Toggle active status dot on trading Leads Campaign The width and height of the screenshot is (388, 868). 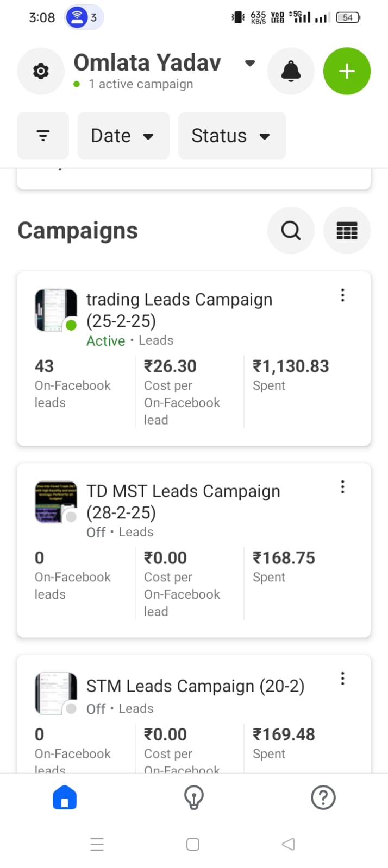[71, 325]
